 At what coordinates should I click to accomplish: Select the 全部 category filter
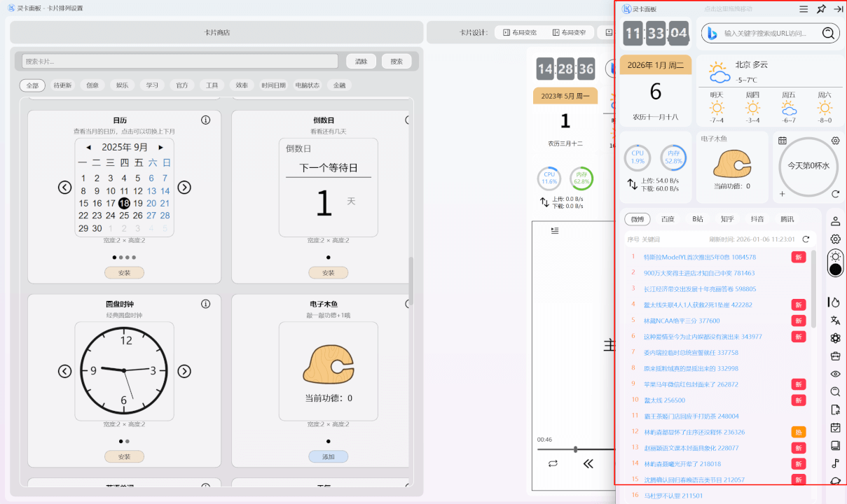tap(32, 85)
